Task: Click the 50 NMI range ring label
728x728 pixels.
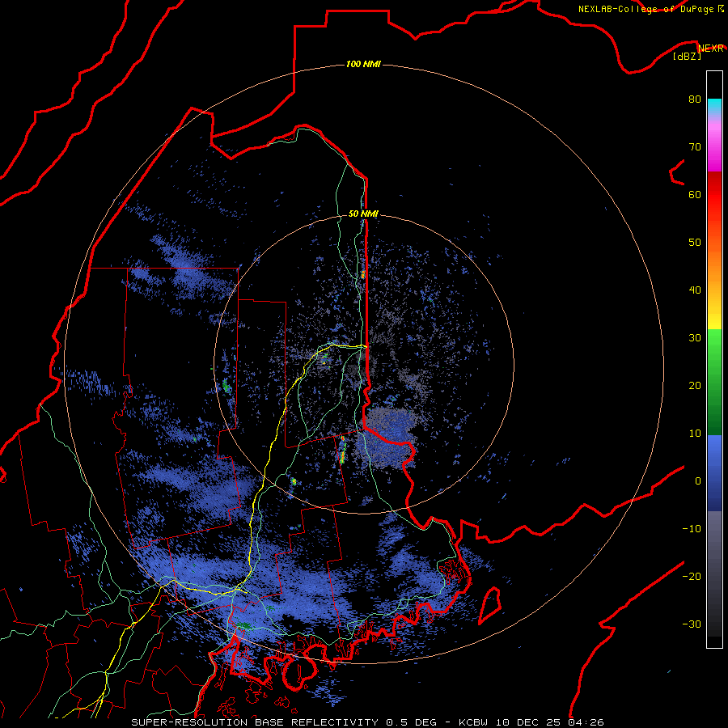Action: (363, 214)
